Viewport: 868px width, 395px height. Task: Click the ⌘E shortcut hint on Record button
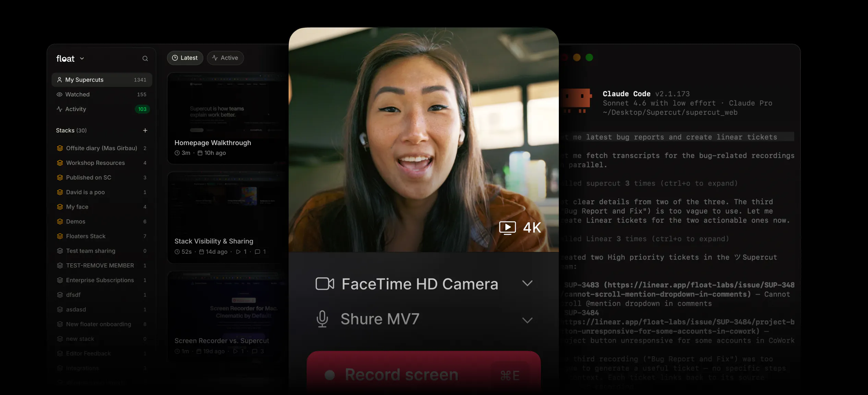pyautogui.click(x=510, y=376)
